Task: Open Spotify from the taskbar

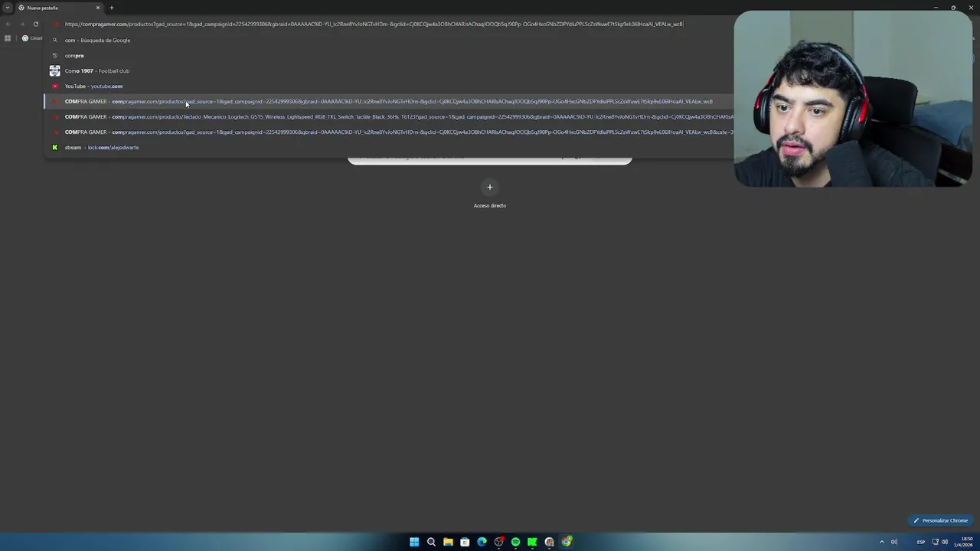Action: point(515,542)
